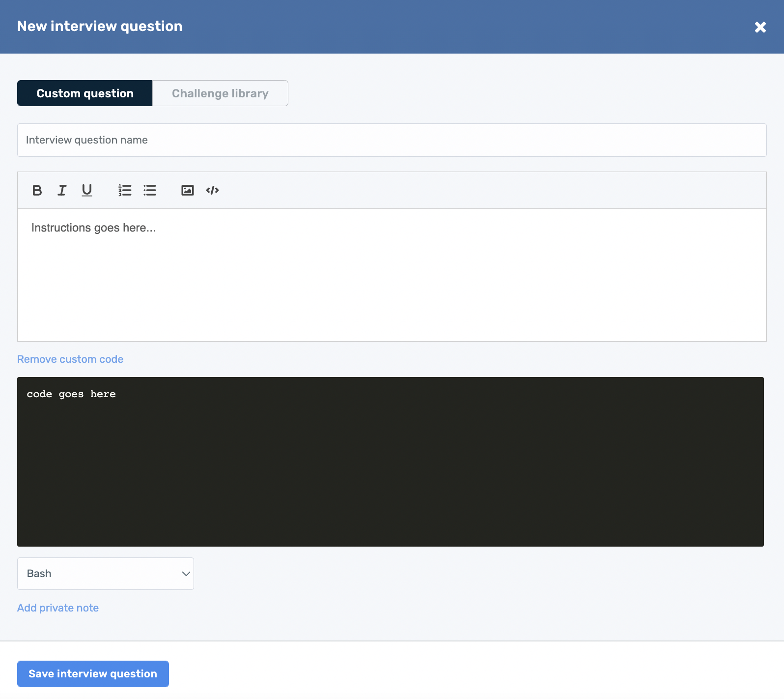Toggle italic text formatting
This screenshot has width=784, height=699.
[62, 190]
